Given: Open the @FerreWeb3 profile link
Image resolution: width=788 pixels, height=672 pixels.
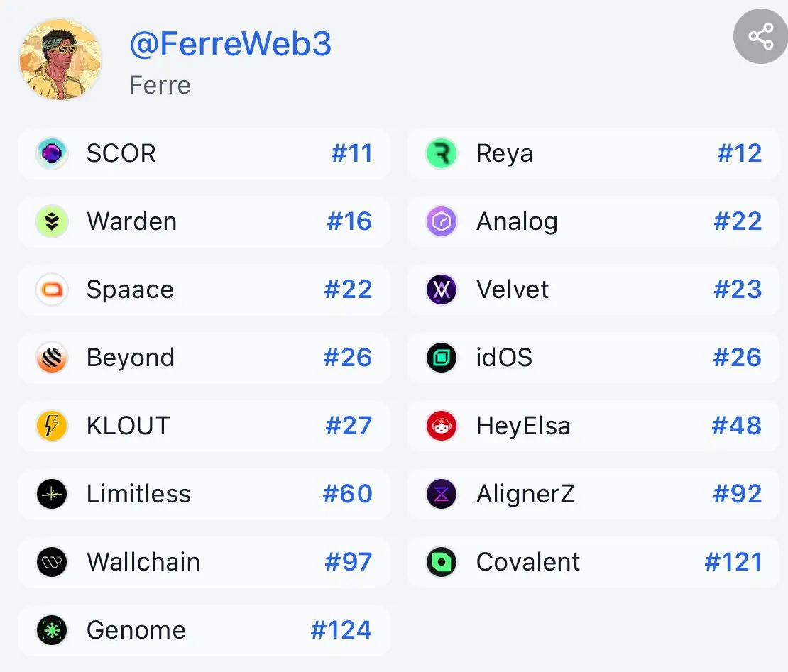Looking at the screenshot, I should 230,45.
